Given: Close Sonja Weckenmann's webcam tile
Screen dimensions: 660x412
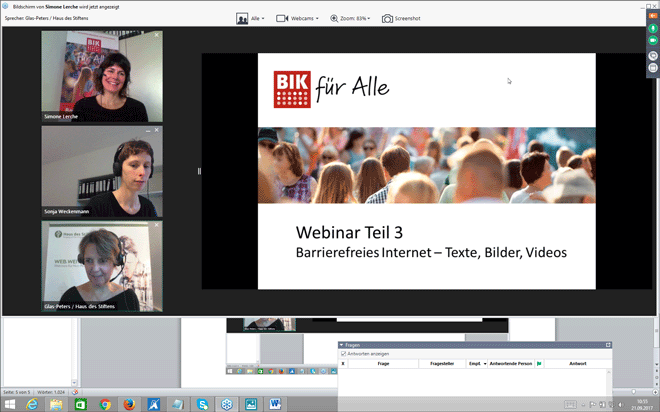Looking at the screenshot, I should [x=157, y=130].
